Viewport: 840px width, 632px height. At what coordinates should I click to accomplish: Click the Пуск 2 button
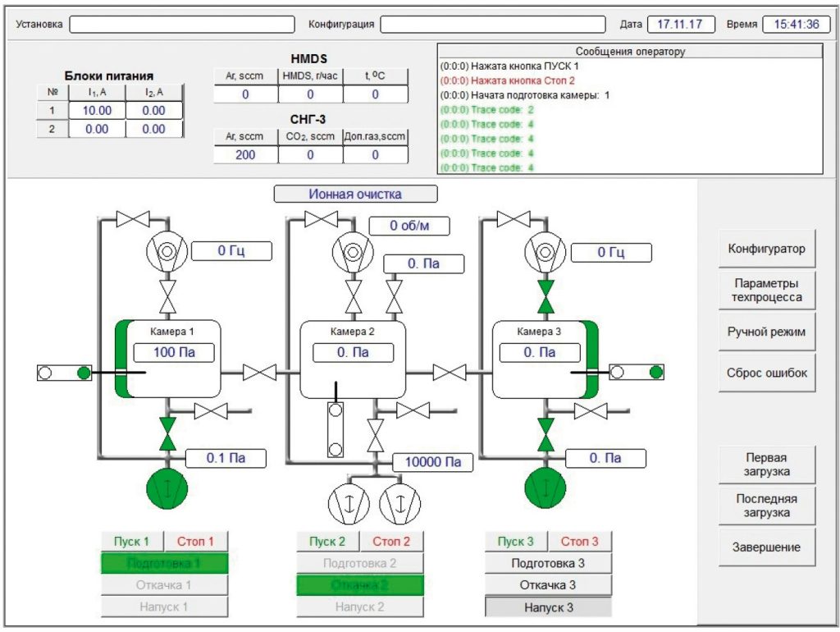click(x=327, y=542)
